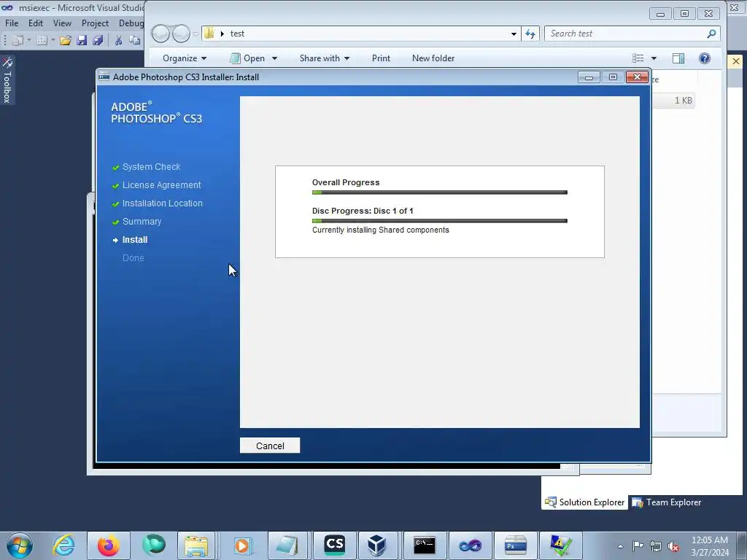Image resolution: width=747 pixels, height=560 pixels.
Task: Open the CS app icon on the taskbar
Action: [x=334, y=545]
